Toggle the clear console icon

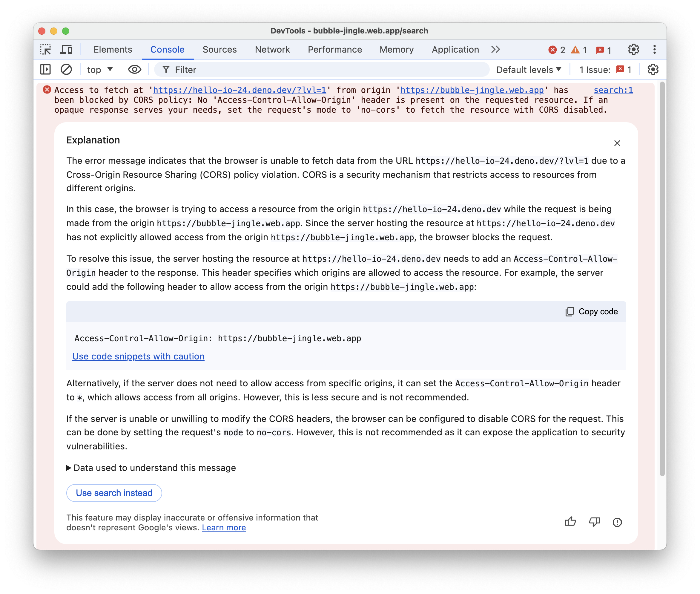point(67,70)
